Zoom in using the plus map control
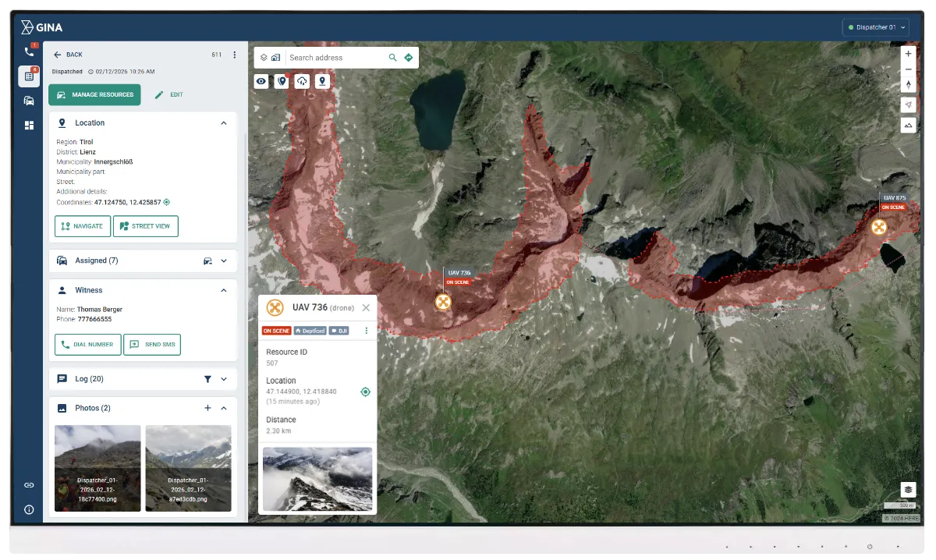 [x=907, y=54]
